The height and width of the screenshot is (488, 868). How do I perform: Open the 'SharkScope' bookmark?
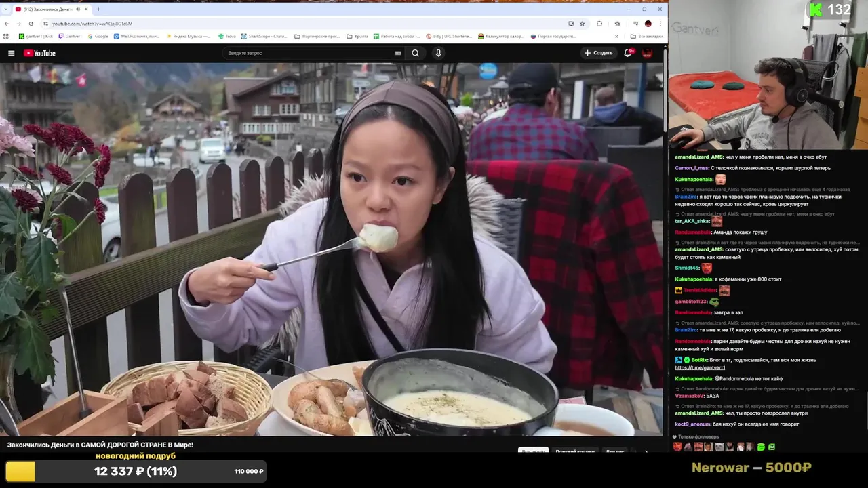[265, 36]
